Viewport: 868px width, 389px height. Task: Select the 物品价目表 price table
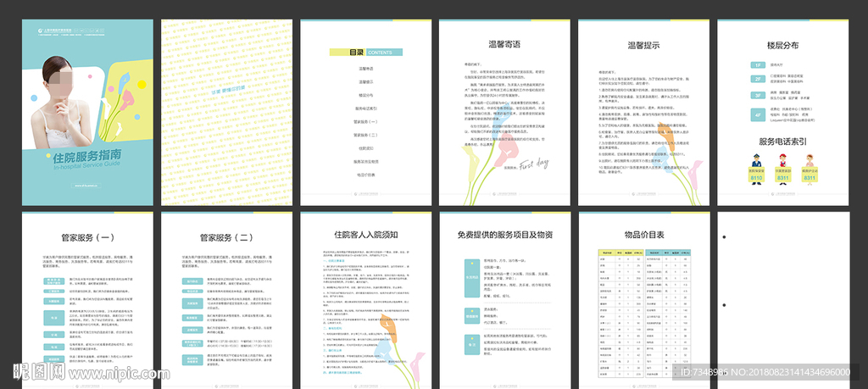pyautogui.click(x=643, y=307)
